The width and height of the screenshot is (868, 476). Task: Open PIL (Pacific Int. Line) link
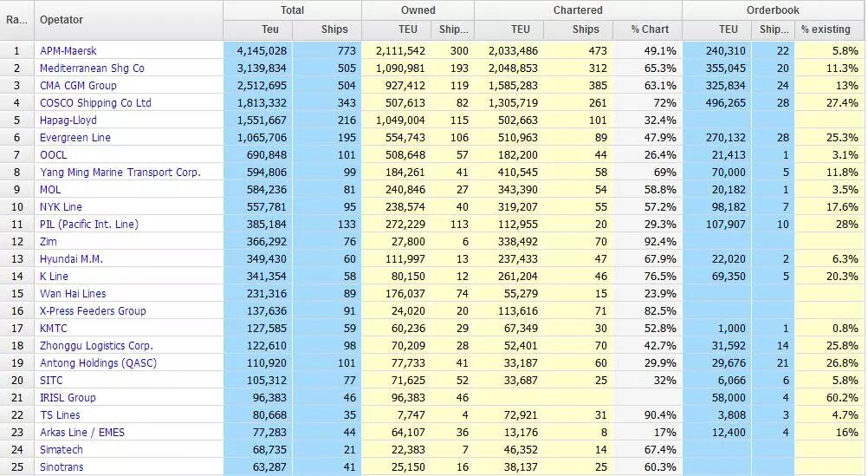[x=88, y=225]
